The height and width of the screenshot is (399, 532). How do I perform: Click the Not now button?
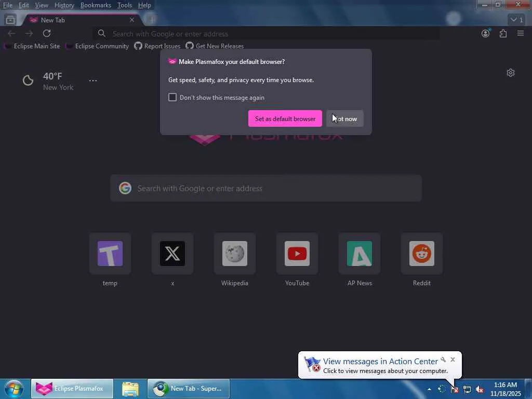click(x=345, y=118)
